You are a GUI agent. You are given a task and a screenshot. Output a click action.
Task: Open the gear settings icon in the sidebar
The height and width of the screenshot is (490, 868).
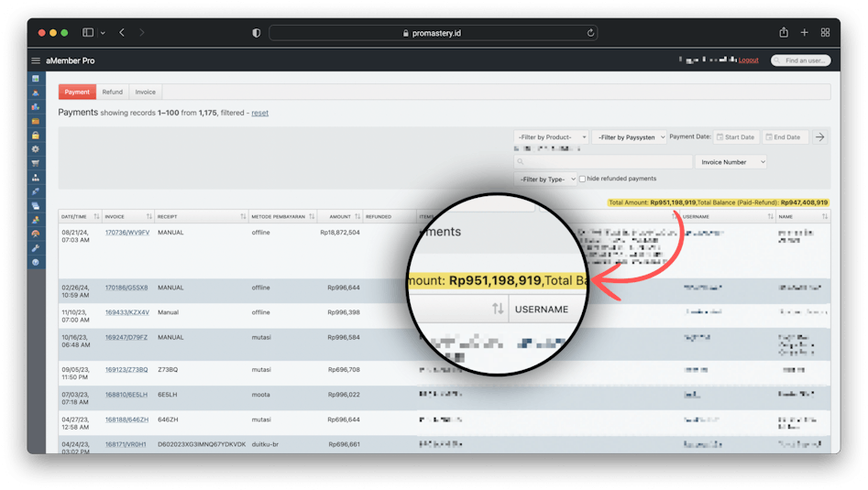[x=36, y=149]
